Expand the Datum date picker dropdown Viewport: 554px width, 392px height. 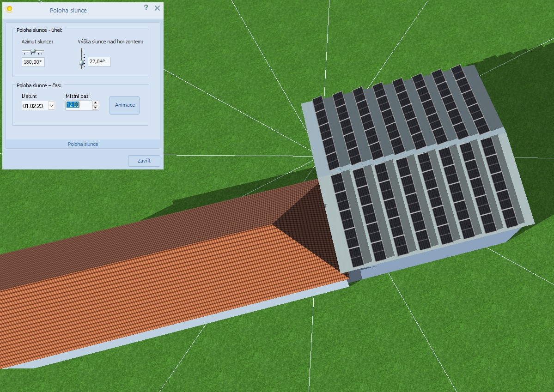(51, 106)
